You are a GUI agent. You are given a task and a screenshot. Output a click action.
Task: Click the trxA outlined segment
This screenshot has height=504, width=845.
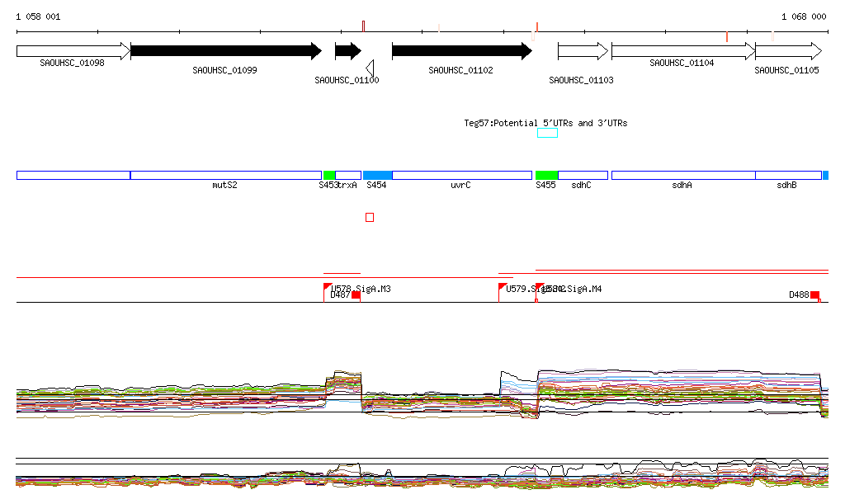coord(348,175)
